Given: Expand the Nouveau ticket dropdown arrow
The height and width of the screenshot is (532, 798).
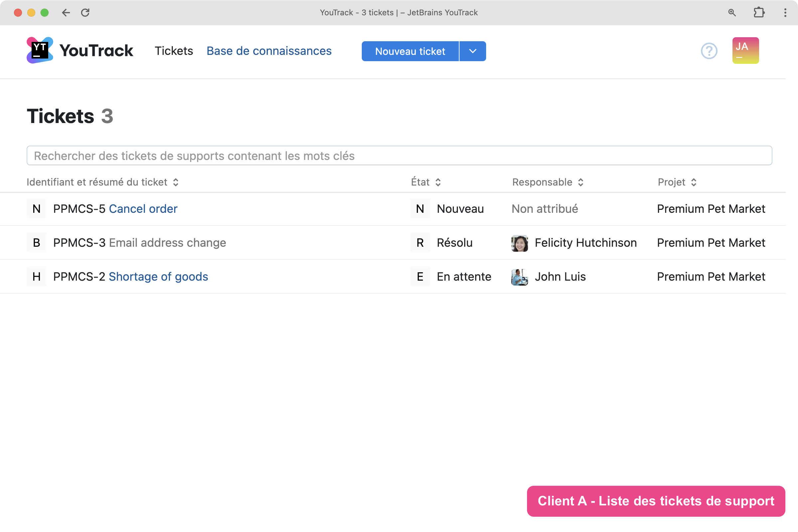Looking at the screenshot, I should [x=472, y=51].
